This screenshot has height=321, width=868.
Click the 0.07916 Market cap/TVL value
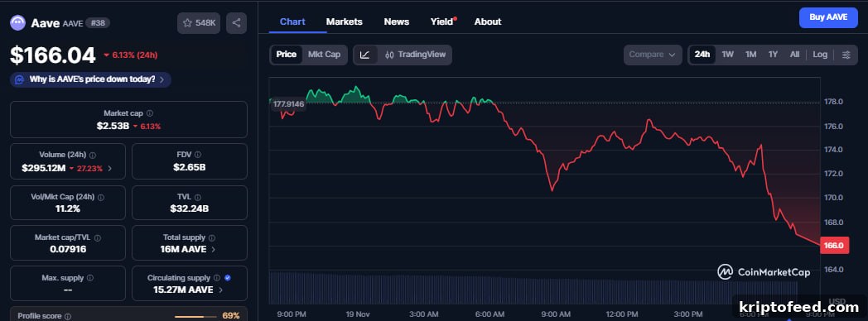coord(68,249)
